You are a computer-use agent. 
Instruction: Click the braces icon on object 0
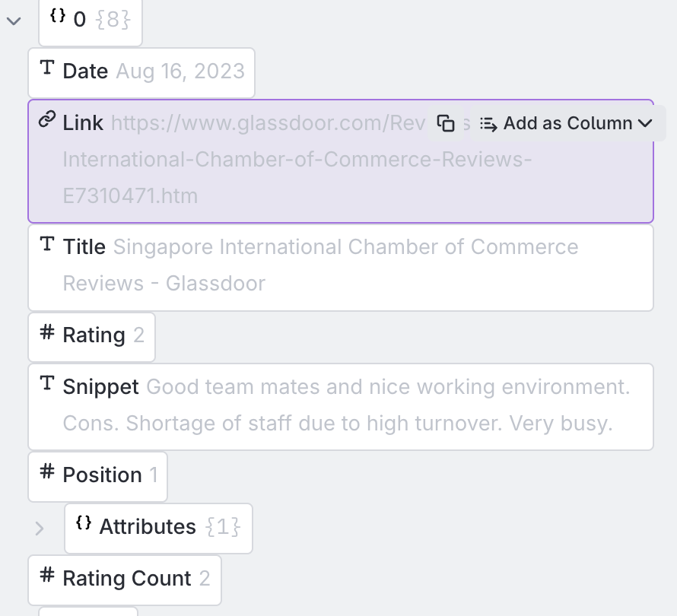pos(58,17)
